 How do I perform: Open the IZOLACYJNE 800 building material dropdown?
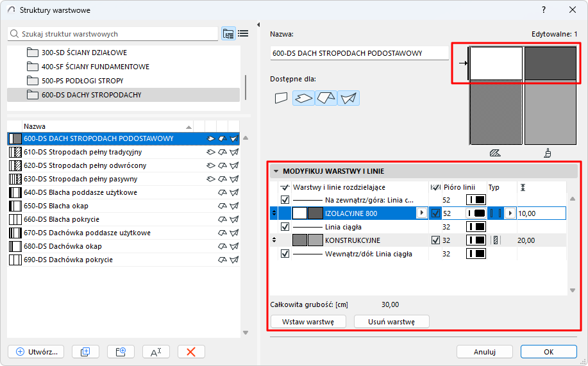[x=422, y=213]
